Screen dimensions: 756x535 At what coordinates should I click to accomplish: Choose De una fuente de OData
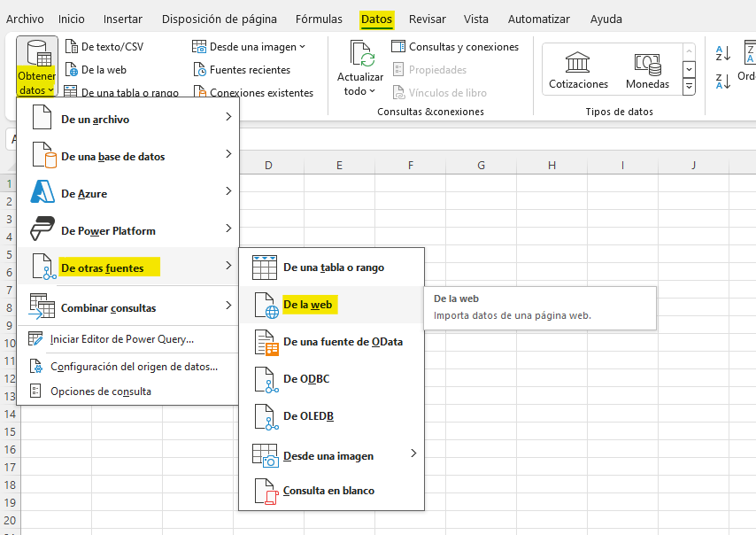pos(332,342)
